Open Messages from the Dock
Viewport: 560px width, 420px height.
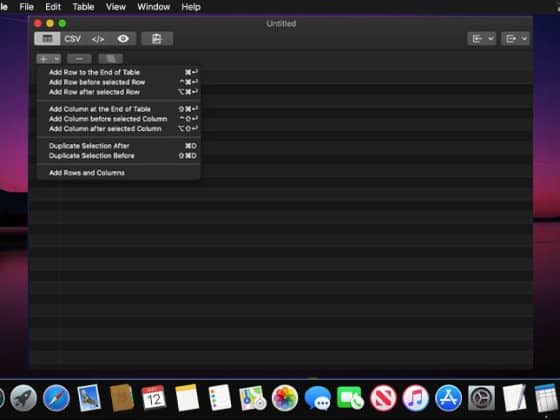coord(318,398)
